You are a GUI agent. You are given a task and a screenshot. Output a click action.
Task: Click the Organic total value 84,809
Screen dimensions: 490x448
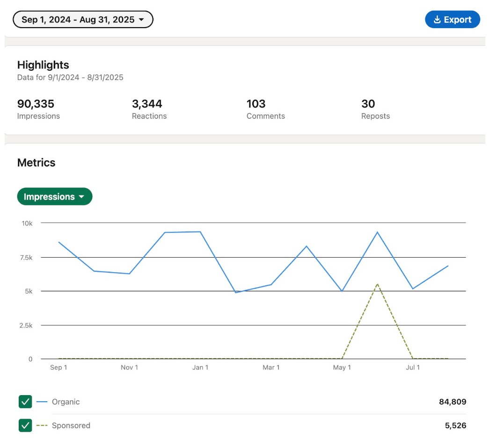coord(452,402)
